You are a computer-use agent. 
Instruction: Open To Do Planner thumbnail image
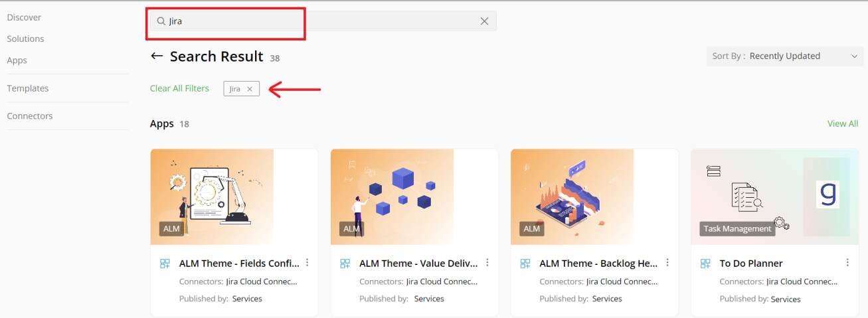774,197
